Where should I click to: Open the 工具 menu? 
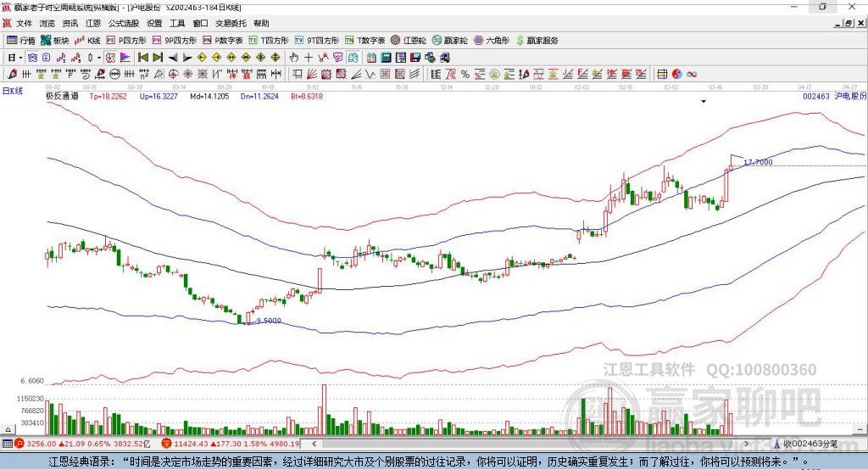click(177, 23)
